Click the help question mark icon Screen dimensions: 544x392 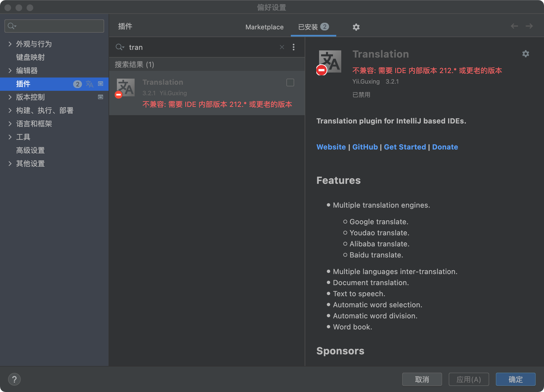pos(14,379)
